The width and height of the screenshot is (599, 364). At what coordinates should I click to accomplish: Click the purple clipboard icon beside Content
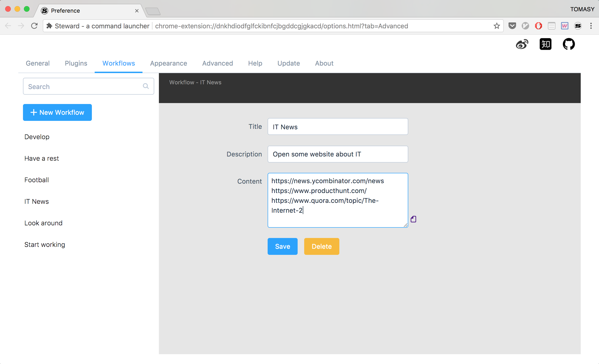coord(413,219)
